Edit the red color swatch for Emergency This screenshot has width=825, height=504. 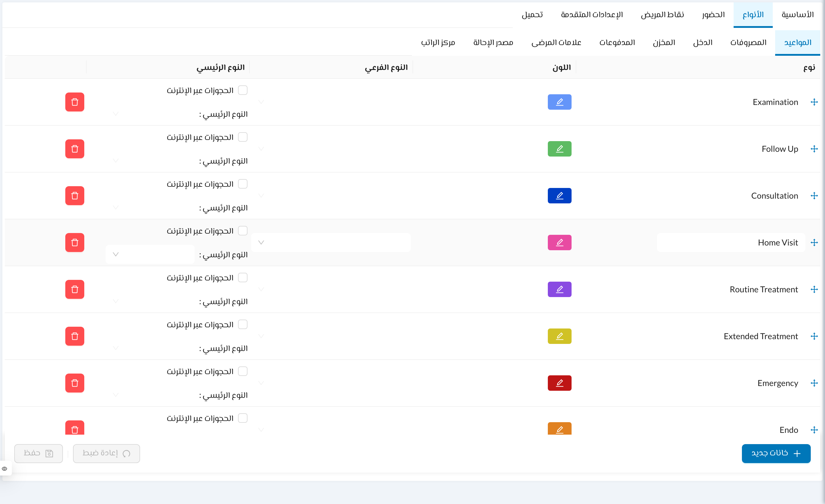[559, 383]
